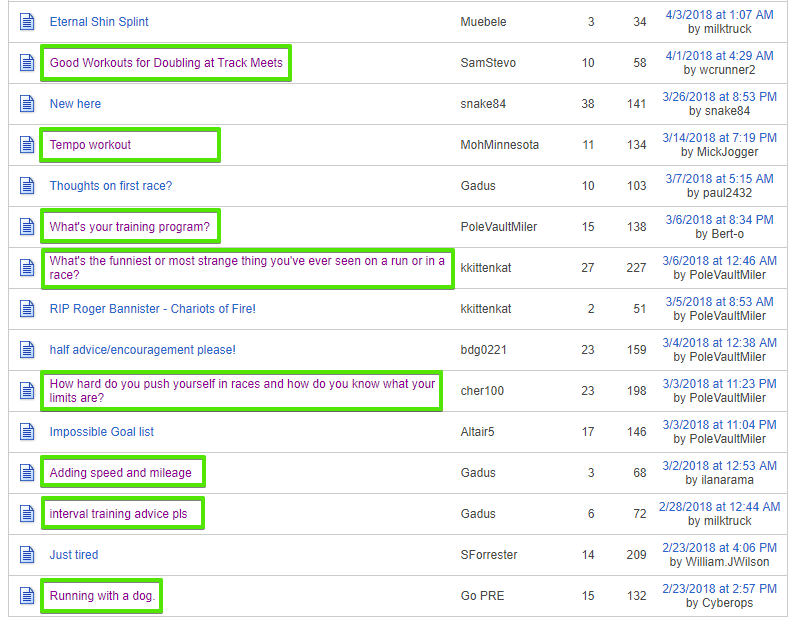Click author name snake84 in author column

click(x=483, y=104)
